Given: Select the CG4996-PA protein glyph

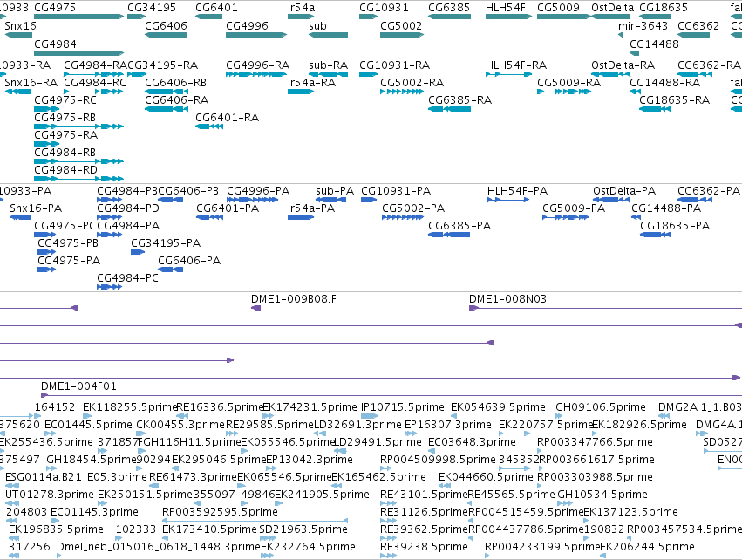Looking at the screenshot, I should (x=252, y=200).
